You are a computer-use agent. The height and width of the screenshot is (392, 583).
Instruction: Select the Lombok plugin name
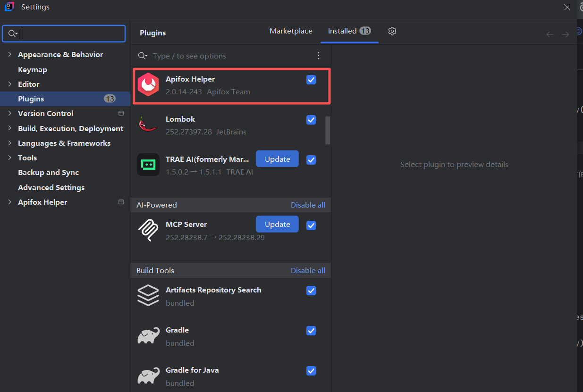coord(180,119)
